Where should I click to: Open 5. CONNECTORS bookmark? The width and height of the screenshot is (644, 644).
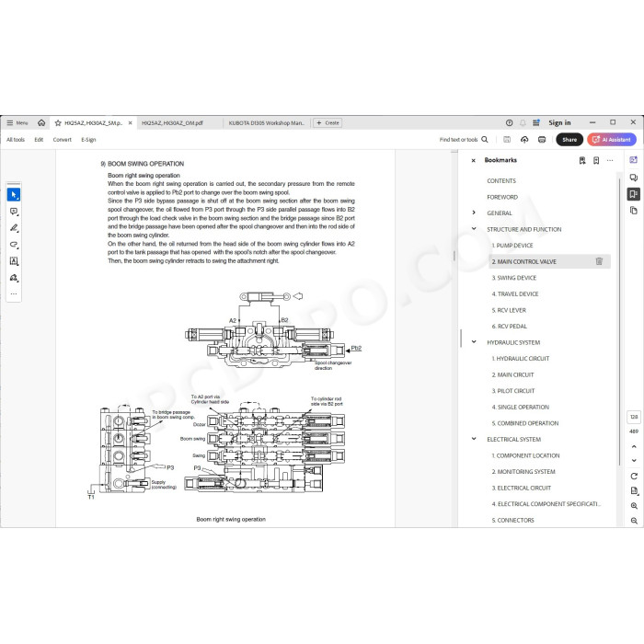(x=512, y=520)
